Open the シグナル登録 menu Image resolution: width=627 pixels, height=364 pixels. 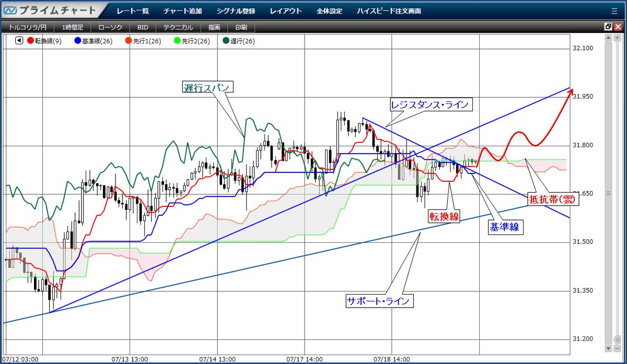click(x=236, y=11)
